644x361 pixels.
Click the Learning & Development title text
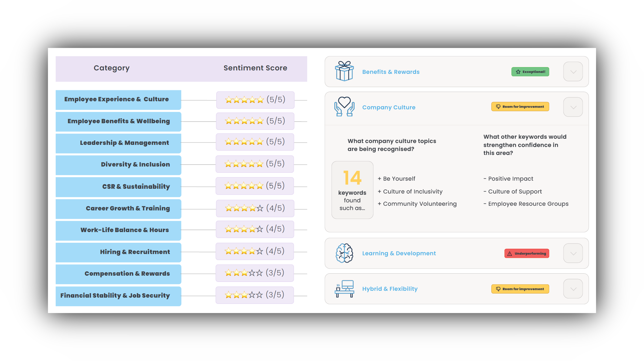399,253
